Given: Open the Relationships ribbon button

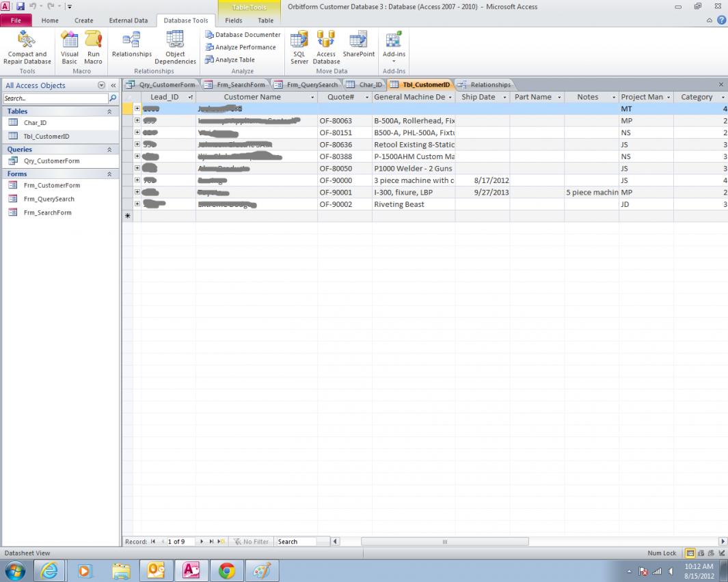Looking at the screenshot, I should point(132,44).
